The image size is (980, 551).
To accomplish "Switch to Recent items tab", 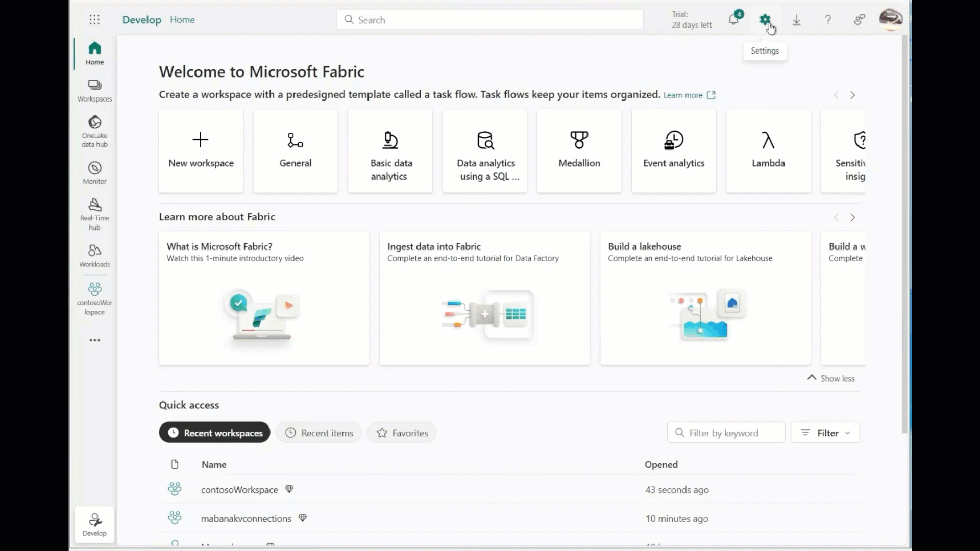I will coord(319,433).
